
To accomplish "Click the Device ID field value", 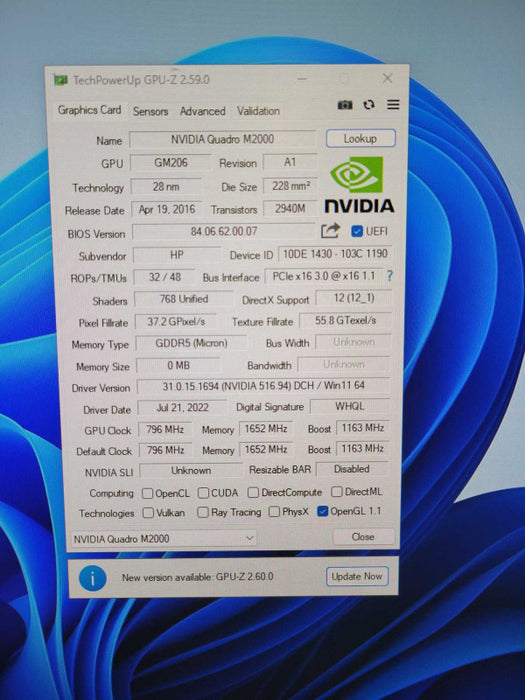I will click(335, 254).
